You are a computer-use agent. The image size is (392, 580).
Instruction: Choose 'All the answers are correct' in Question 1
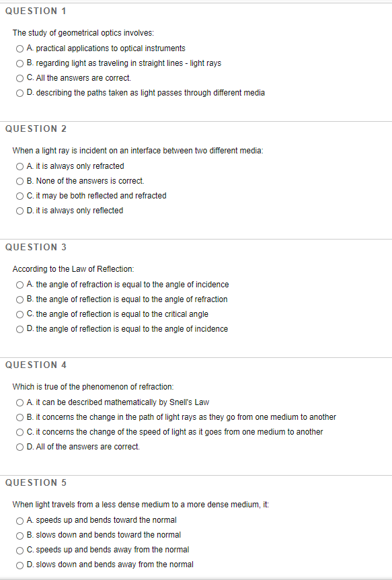click(19, 77)
